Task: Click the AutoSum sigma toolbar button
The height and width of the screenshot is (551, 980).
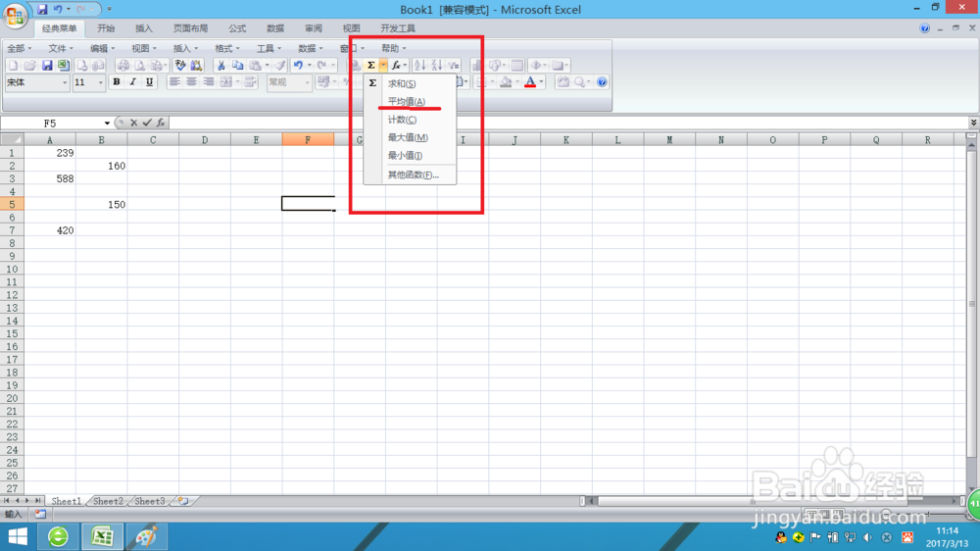Action: [371, 65]
